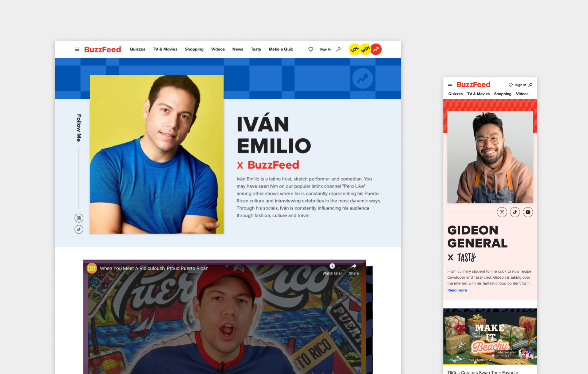
Task: Open Iván Emilio's Instagram icon
Action: [x=79, y=218]
